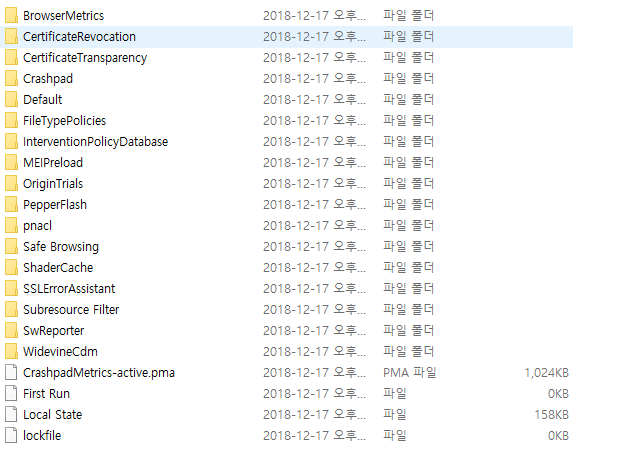Select the lockfile file name
Viewport: 644px width, 455px height.
pos(42,435)
